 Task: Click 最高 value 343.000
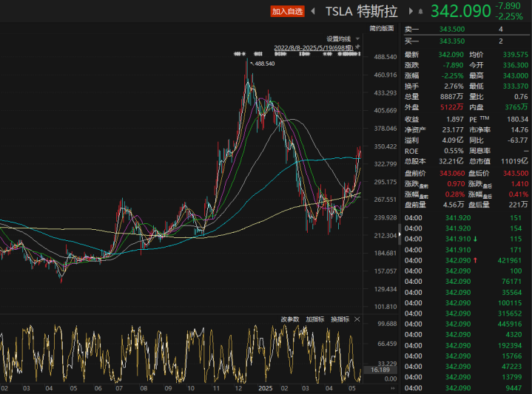point(516,75)
